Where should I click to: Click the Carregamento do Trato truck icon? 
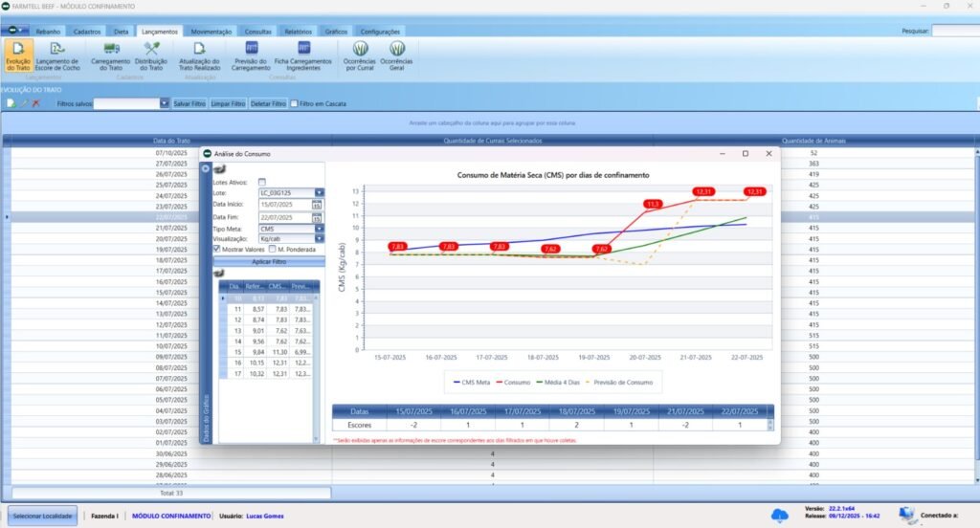click(x=111, y=48)
